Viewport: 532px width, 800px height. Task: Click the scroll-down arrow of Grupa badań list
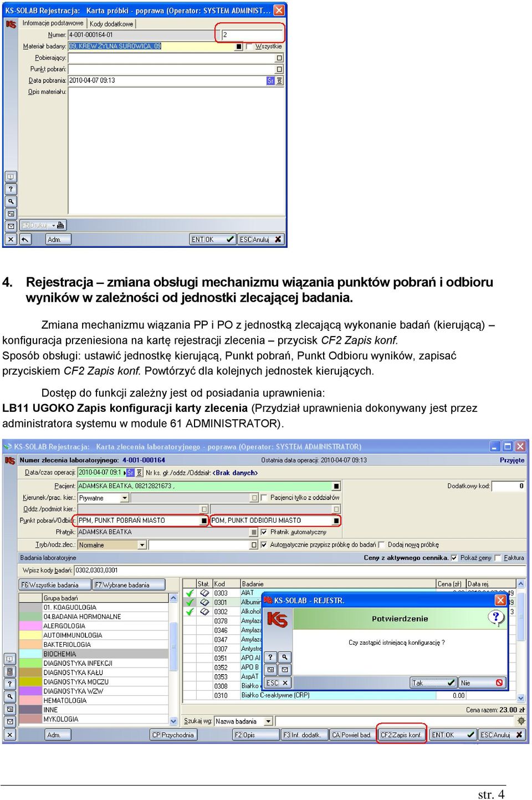[x=173, y=721]
